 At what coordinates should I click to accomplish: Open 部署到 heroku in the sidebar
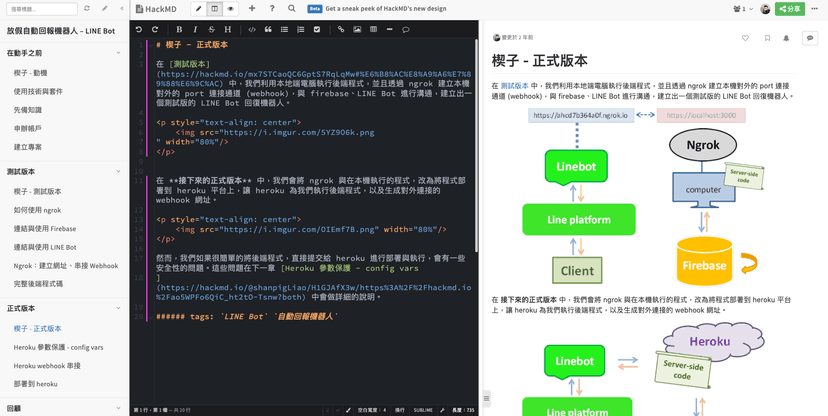coord(35,384)
